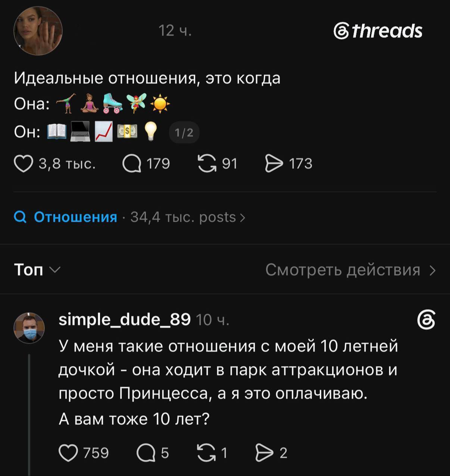Share the main post via send icon
The width and height of the screenshot is (450, 476).
pos(274,164)
